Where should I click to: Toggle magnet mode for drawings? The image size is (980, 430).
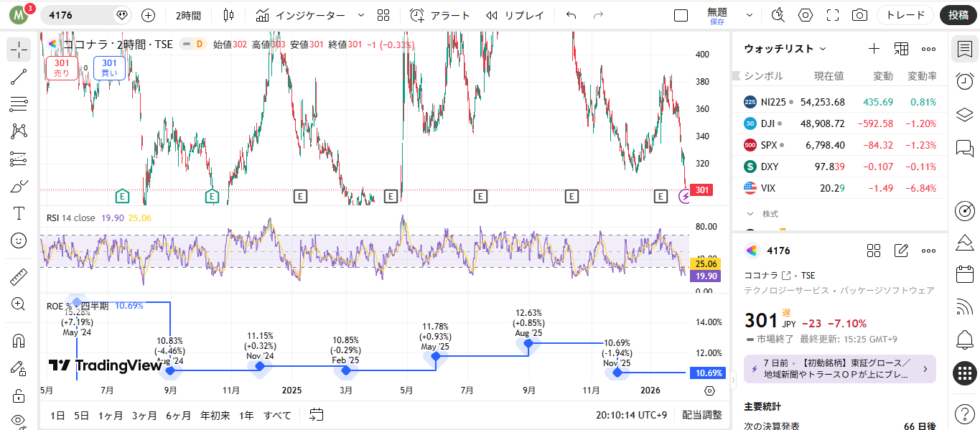point(19,340)
